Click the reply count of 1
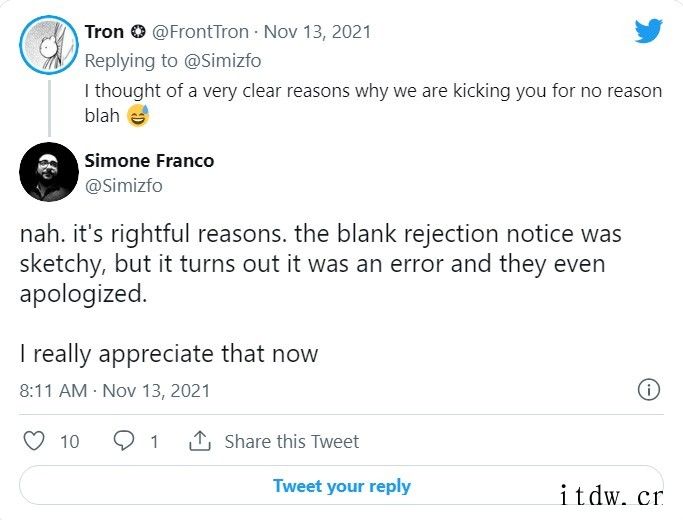 click(154, 442)
